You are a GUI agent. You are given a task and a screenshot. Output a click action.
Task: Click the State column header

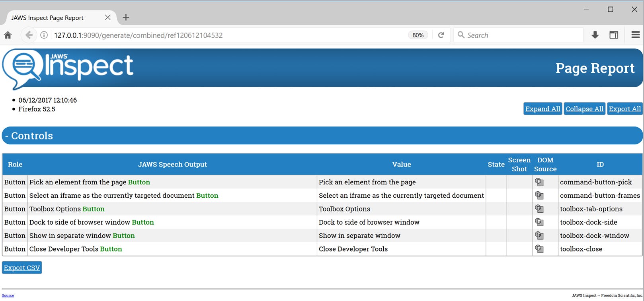point(496,164)
